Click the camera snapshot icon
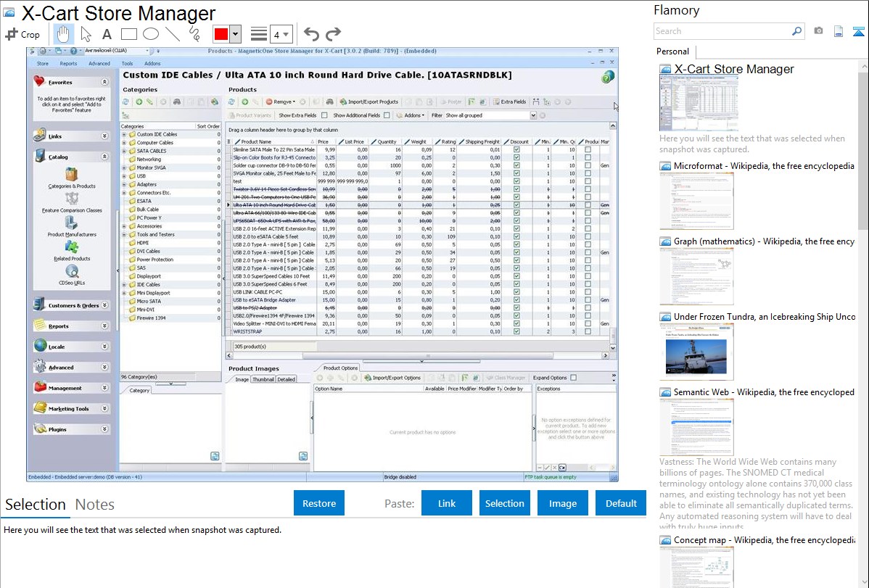The width and height of the screenshot is (869, 588). pyautogui.click(x=818, y=31)
